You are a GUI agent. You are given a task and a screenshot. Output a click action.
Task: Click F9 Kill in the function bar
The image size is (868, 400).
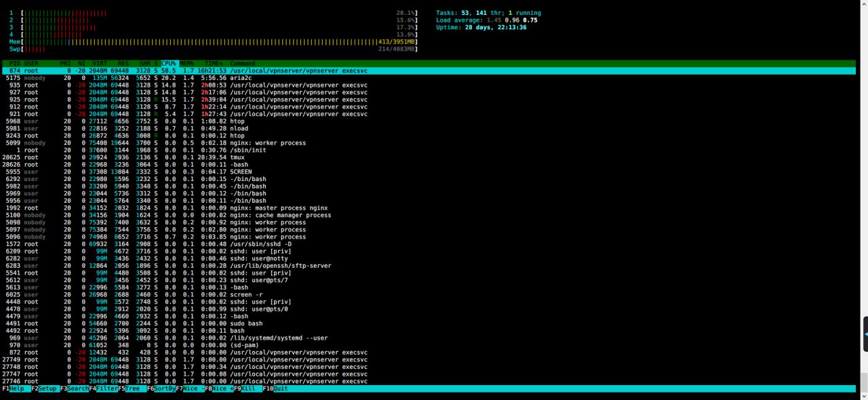[249, 388]
